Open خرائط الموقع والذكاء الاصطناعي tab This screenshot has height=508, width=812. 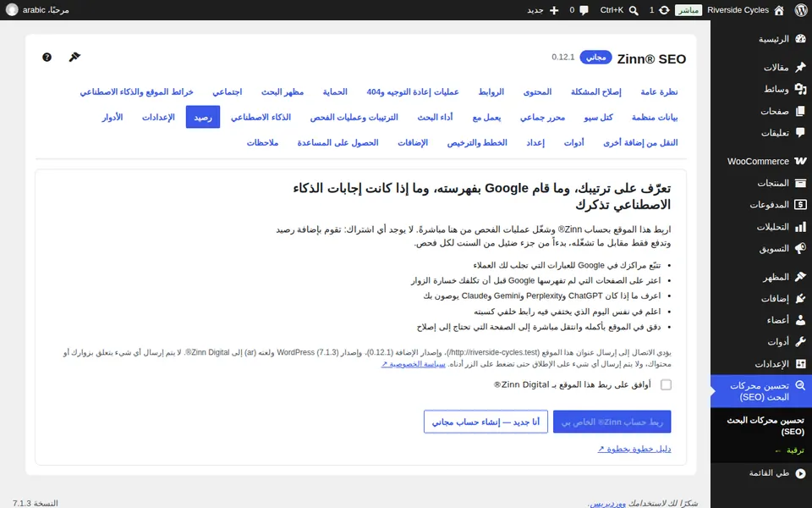coord(137,91)
